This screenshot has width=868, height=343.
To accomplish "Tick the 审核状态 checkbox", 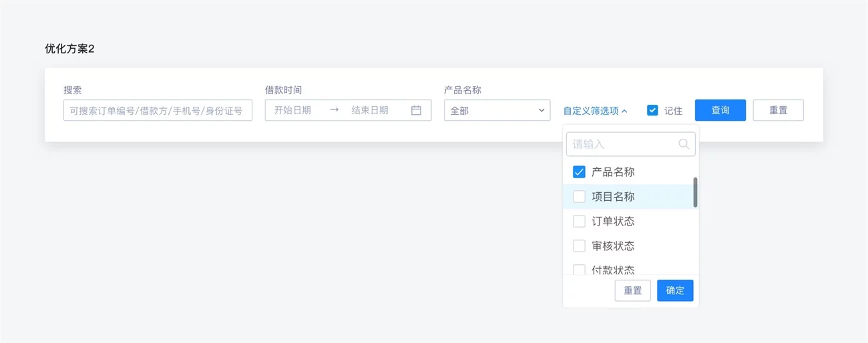I will 579,246.
